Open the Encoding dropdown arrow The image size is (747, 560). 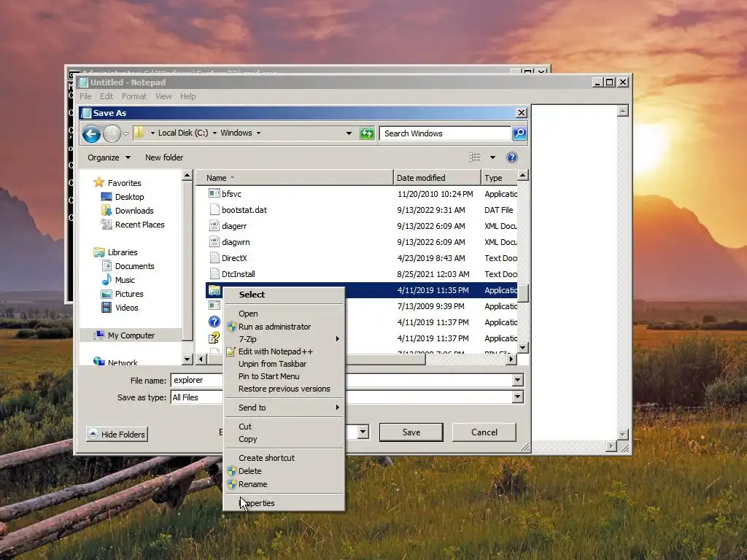coord(363,432)
